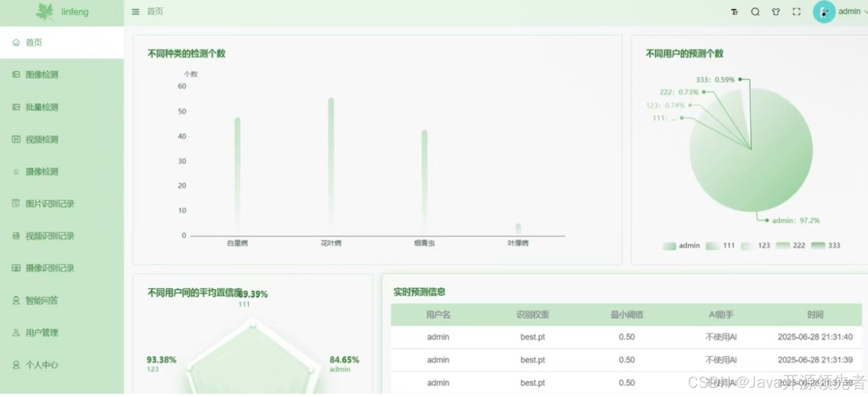
Task: Toggle the 111 series in pie legend
Action: pos(721,246)
